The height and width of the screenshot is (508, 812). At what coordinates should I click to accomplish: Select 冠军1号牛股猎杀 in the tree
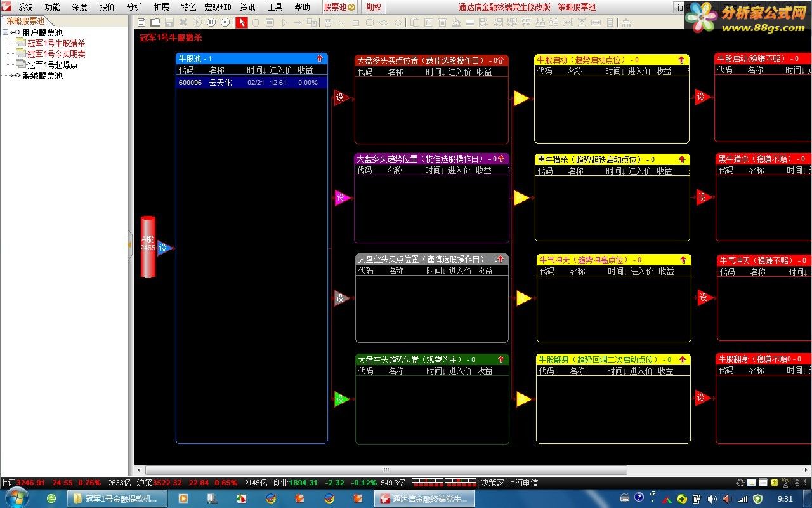(x=56, y=43)
